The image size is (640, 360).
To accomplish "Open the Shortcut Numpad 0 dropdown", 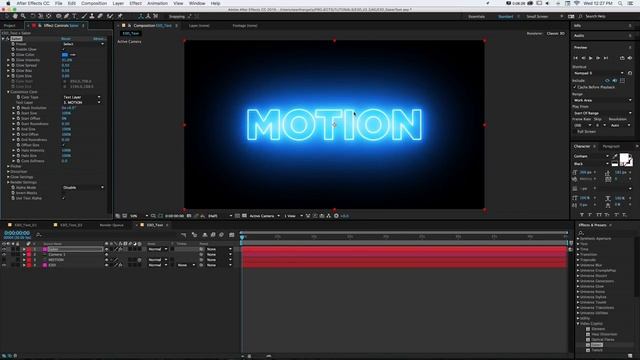I will (x=599, y=73).
